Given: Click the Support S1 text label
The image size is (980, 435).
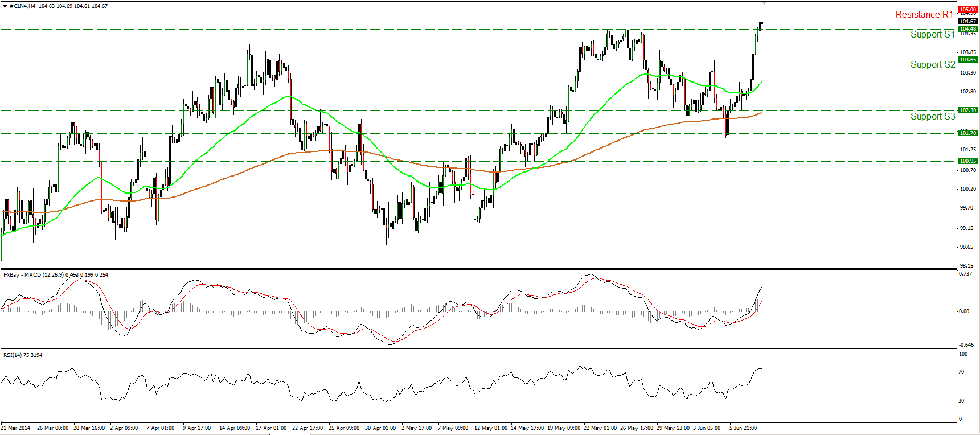Looking at the screenshot, I should tap(933, 35).
